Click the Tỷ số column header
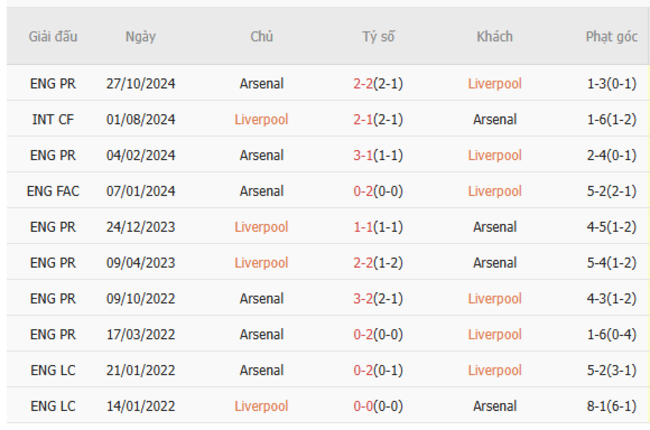This screenshot has width=650, height=430. pos(378,36)
